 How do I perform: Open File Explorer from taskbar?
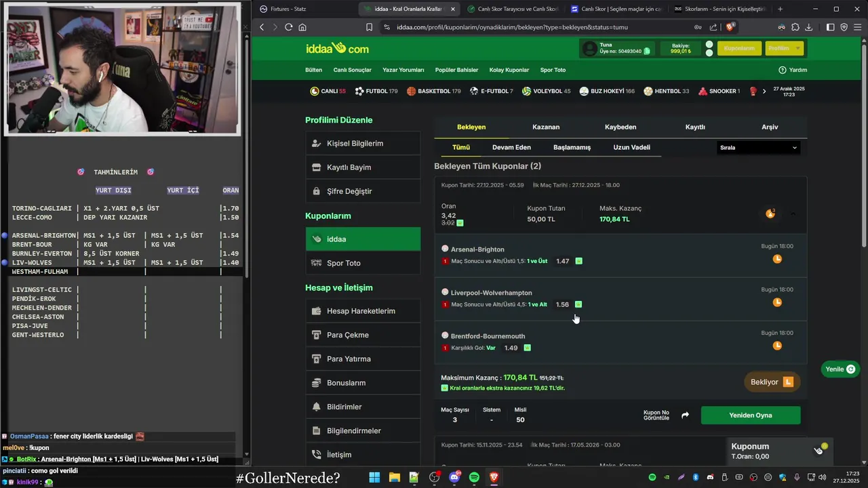(x=394, y=477)
